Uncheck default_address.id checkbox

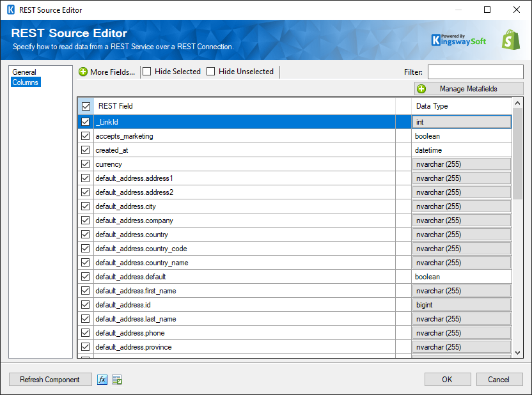[x=86, y=305]
